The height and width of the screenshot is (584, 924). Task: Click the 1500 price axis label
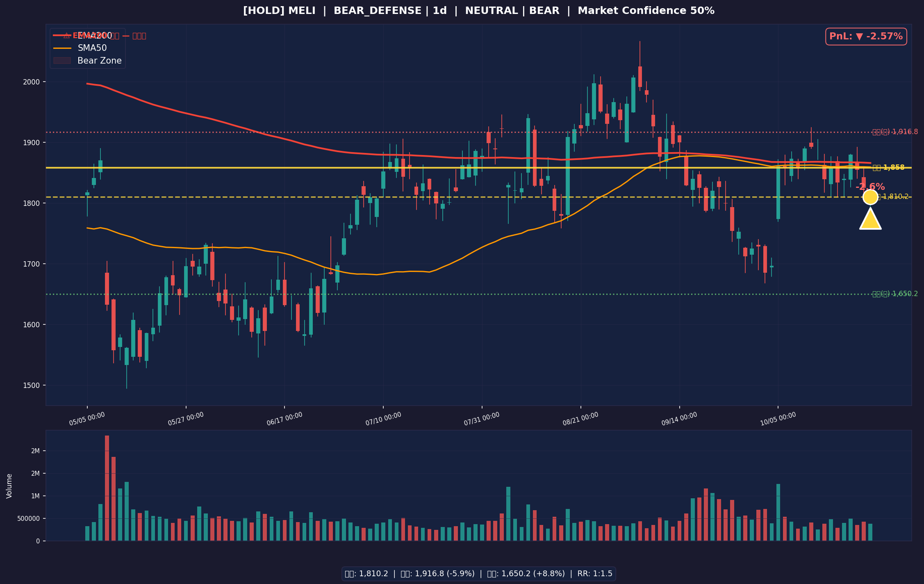pyautogui.click(x=32, y=386)
